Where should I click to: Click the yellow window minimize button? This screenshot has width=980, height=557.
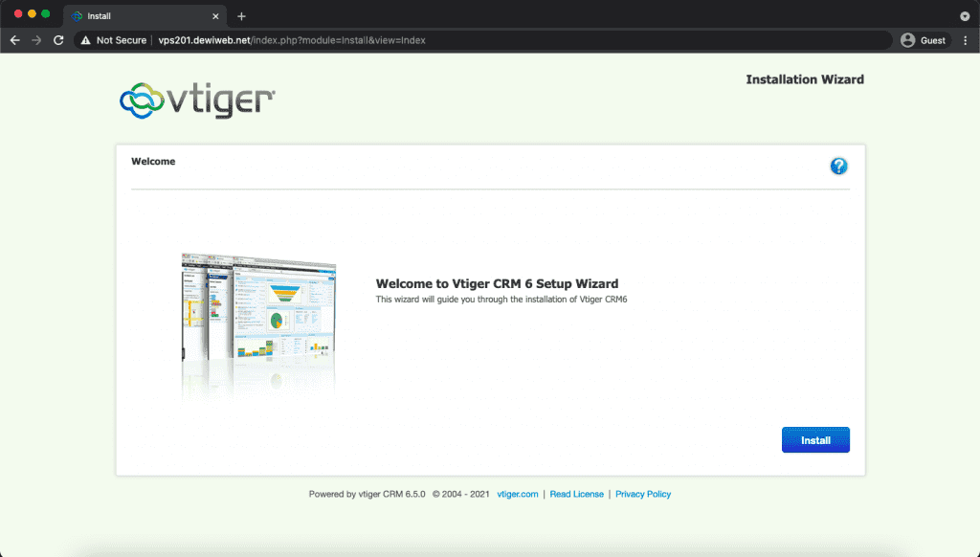(x=32, y=13)
